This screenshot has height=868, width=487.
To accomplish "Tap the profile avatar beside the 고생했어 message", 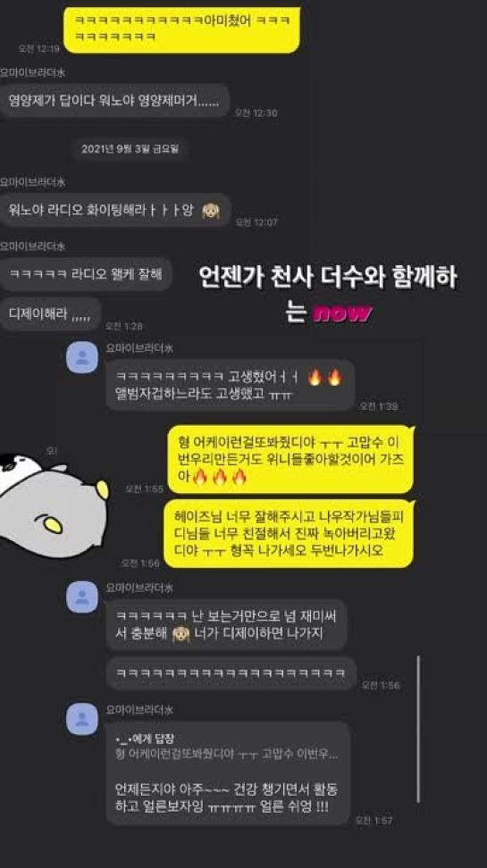I will tap(82, 357).
